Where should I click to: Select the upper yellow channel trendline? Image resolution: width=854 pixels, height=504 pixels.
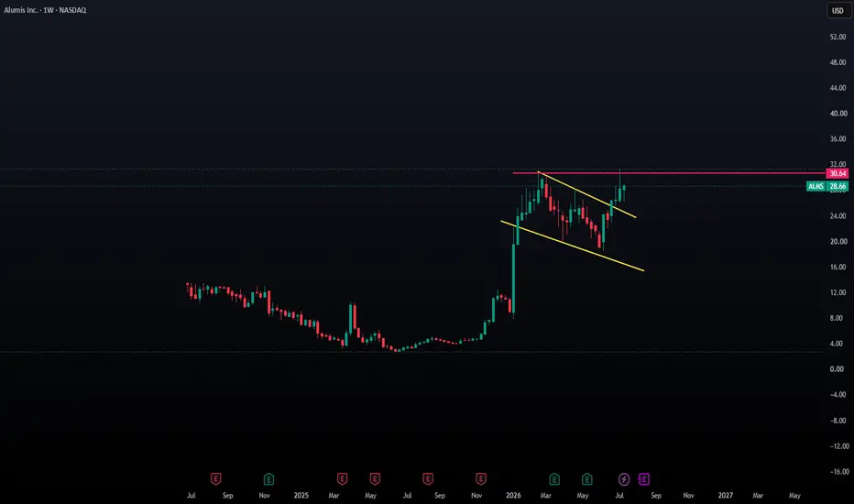587,194
